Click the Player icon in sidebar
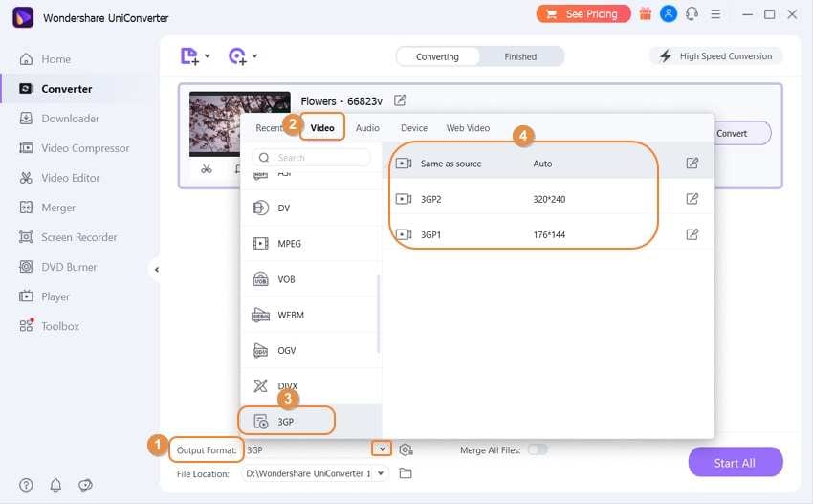Image resolution: width=813 pixels, height=504 pixels. click(x=26, y=296)
